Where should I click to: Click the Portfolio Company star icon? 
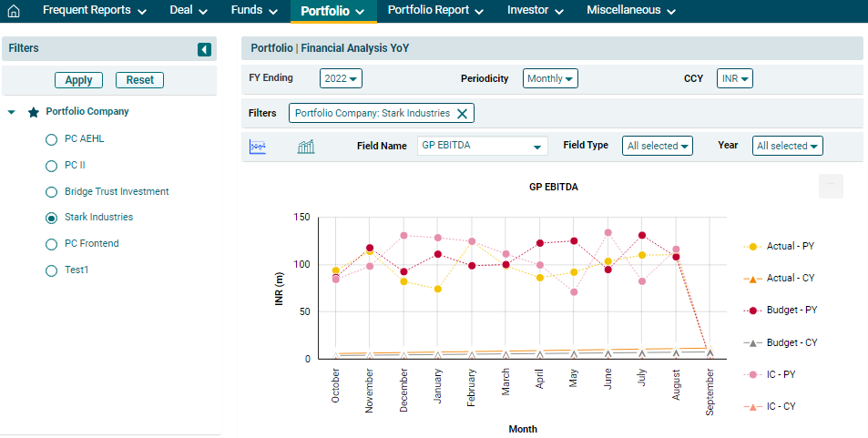34,112
